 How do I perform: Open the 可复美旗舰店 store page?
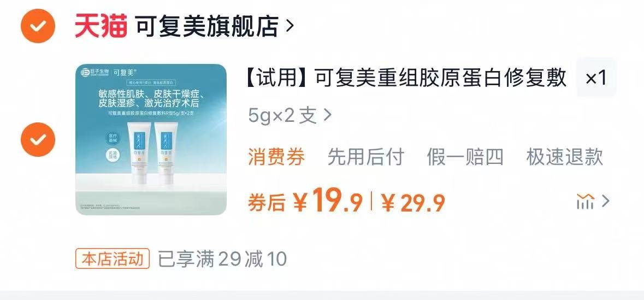(x=207, y=26)
